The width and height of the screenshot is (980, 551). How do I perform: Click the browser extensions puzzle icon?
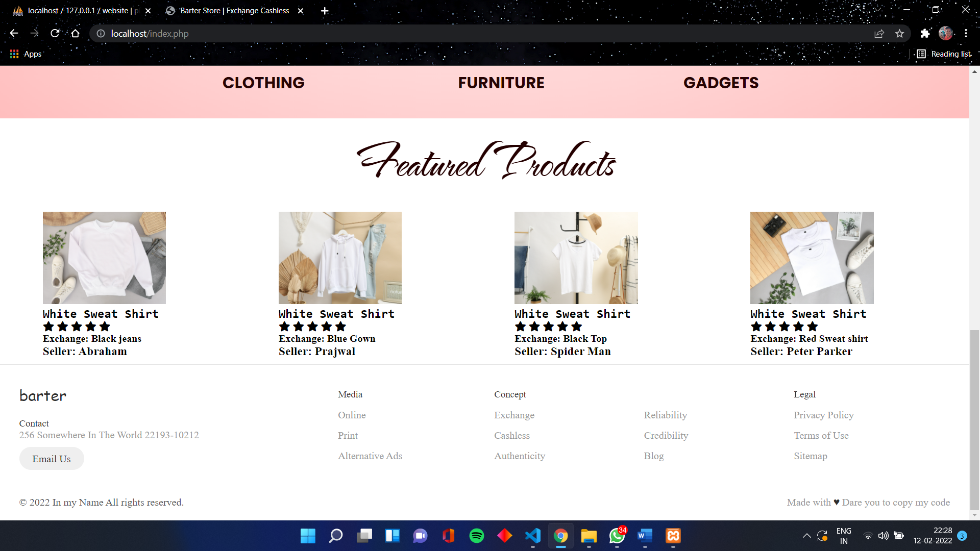pos(925,34)
